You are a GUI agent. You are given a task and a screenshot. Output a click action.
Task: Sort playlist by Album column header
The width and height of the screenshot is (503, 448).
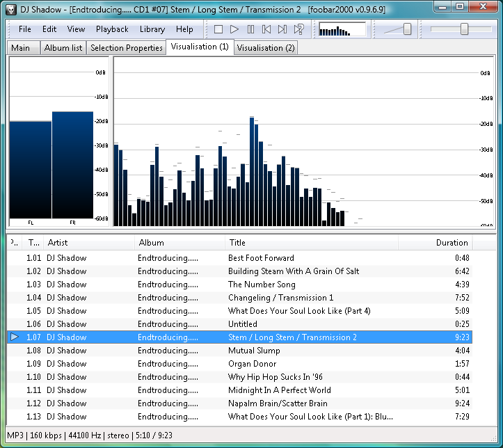point(179,243)
